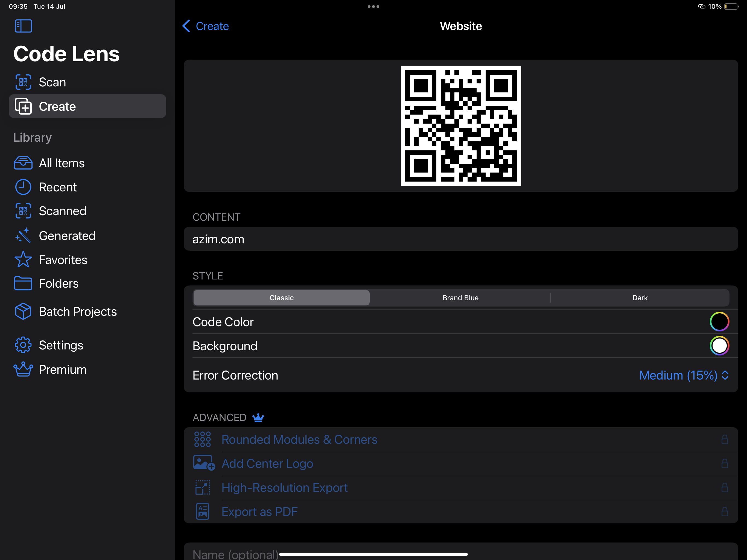The width and height of the screenshot is (747, 560).
Task: Open Scan from the sidebar
Action: (87, 82)
